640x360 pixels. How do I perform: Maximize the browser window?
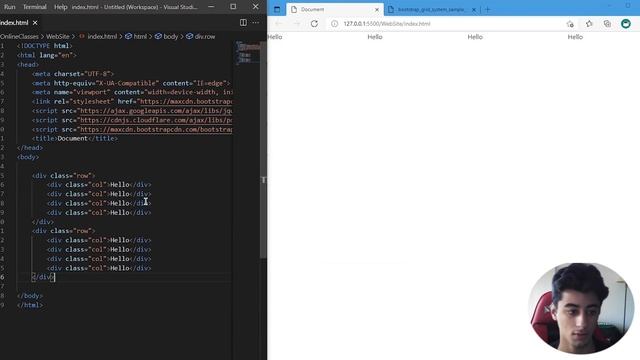pos(628,6)
